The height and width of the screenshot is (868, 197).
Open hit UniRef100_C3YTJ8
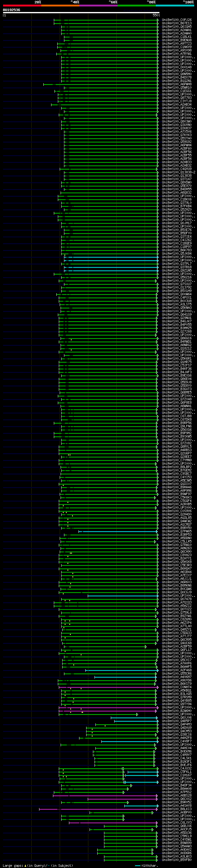176,101
